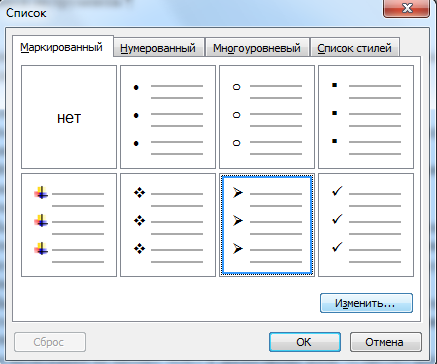This screenshot has height=364, width=437.
Task: Choose the checkmark bullet style
Action: pyautogui.click(x=366, y=225)
